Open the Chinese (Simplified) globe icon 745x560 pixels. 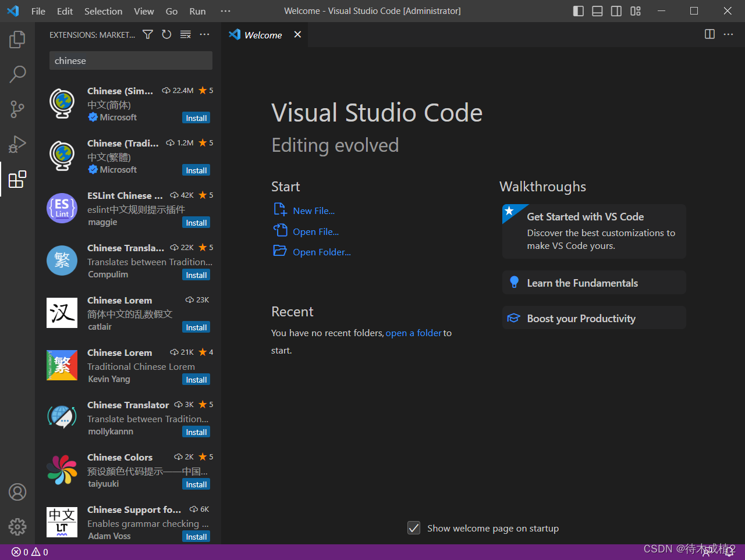pyautogui.click(x=62, y=104)
